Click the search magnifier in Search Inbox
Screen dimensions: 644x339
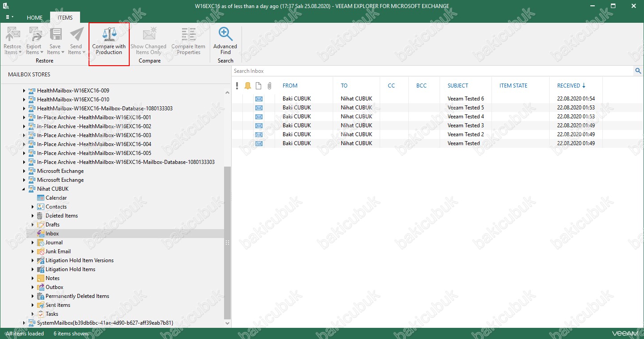pyautogui.click(x=638, y=71)
